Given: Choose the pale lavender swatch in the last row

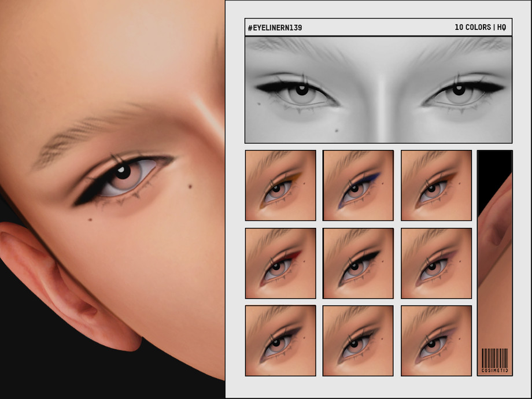Looking at the screenshot, I should [436, 341].
